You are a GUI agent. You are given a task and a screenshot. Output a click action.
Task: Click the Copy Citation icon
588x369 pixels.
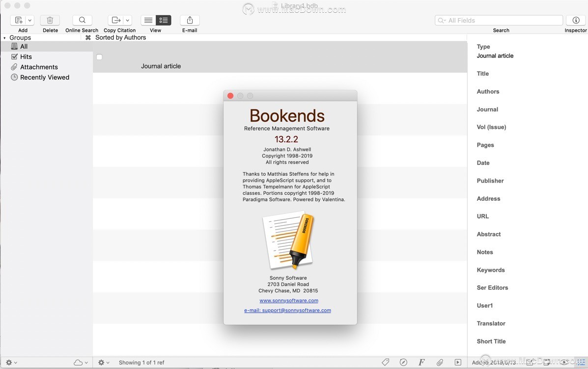(x=116, y=20)
